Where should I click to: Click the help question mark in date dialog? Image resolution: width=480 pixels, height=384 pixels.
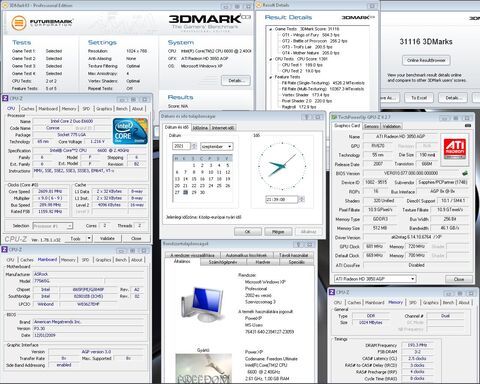coord(307,117)
